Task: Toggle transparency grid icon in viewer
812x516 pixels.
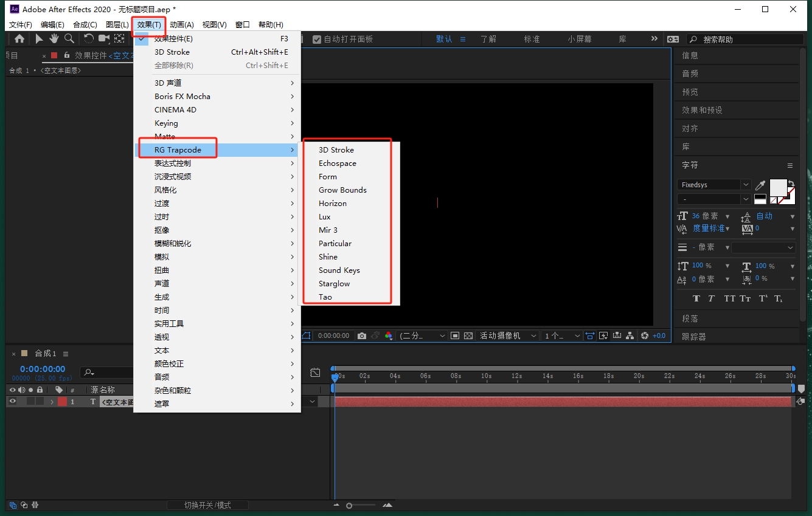Action: pos(468,335)
